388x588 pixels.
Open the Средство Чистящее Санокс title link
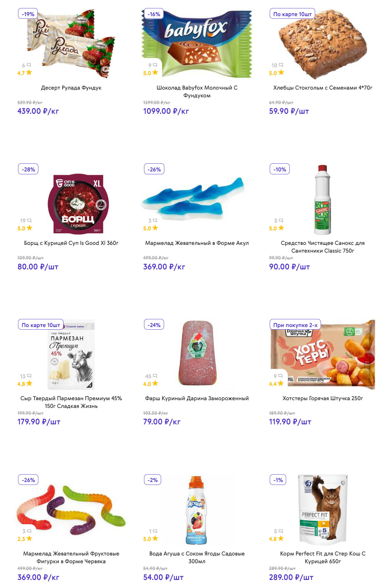(x=323, y=247)
